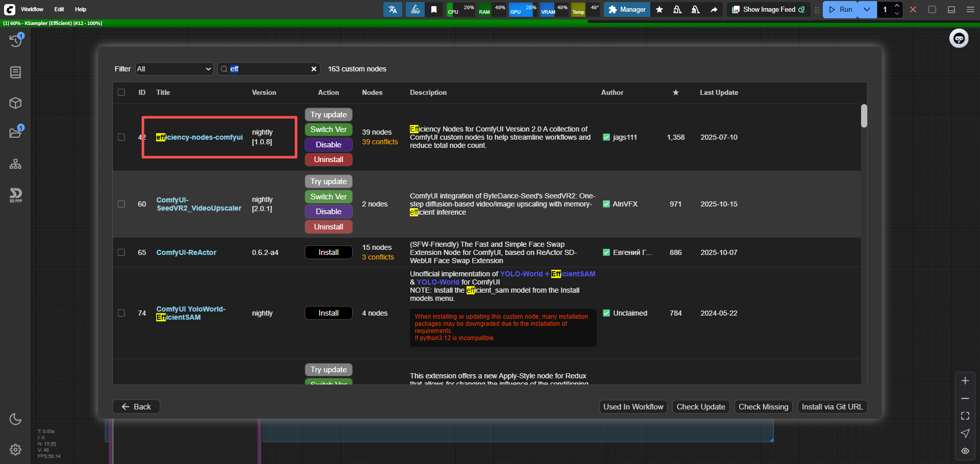Viewport: 980px width, 464px height.
Task: Toggle the bottom panel icon
Action: click(951, 9)
